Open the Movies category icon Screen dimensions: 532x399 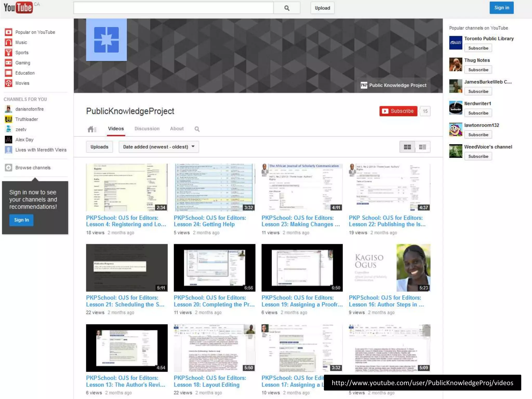pyautogui.click(x=9, y=83)
